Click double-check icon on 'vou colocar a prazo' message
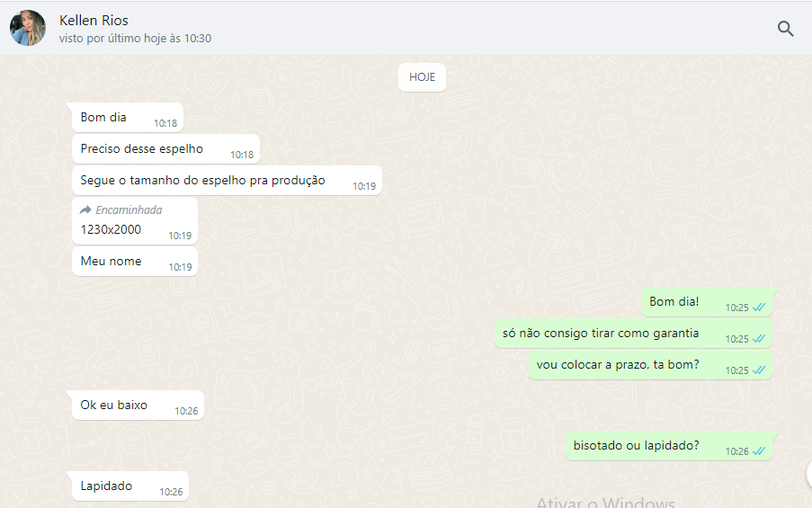 (x=759, y=370)
